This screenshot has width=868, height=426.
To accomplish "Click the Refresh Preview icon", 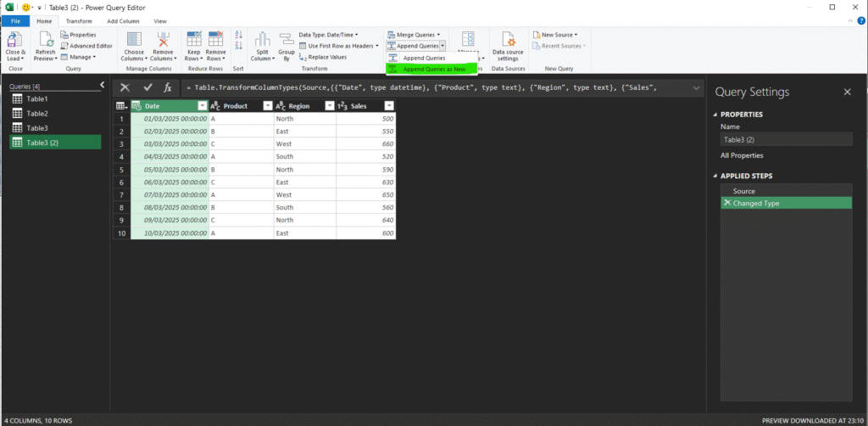I will pos(45,40).
